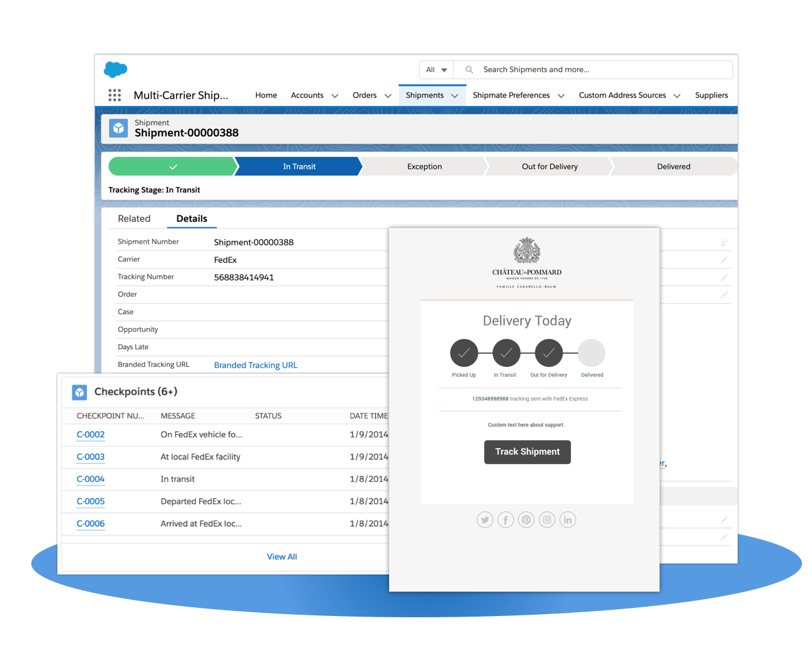The width and height of the screenshot is (812, 656).
Task: Click the Shipment record box icon
Action: pos(119,128)
